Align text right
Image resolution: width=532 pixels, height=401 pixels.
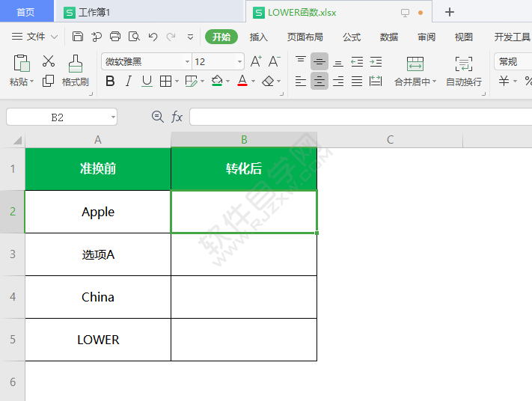(x=338, y=81)
